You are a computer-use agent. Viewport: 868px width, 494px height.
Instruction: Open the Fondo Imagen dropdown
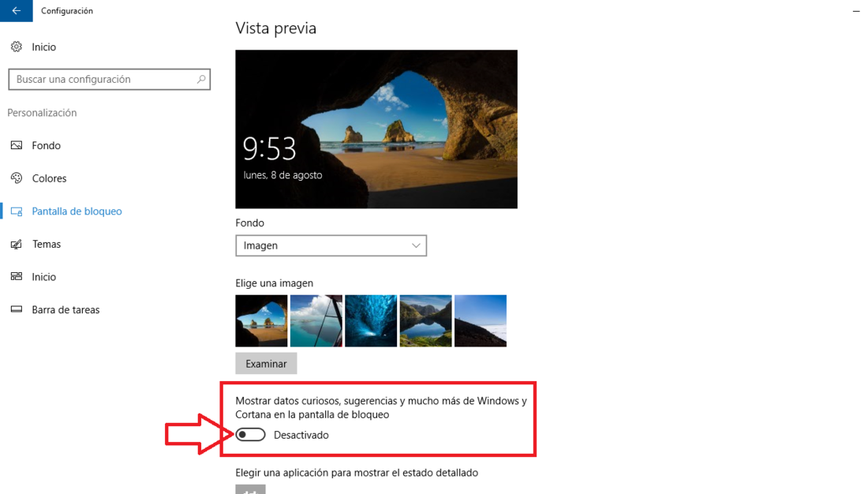(x=331, y=245)
